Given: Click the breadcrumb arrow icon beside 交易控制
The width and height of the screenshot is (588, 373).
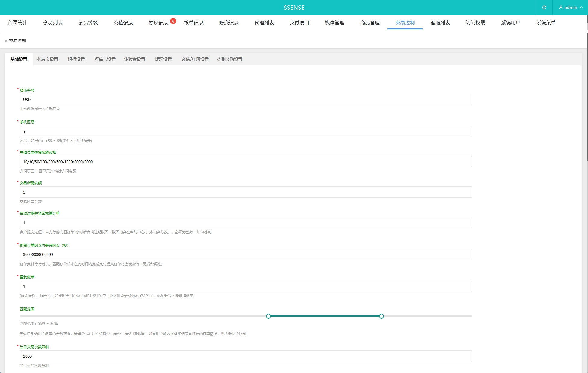Looking at the screenshot, I should pos(6,41).
